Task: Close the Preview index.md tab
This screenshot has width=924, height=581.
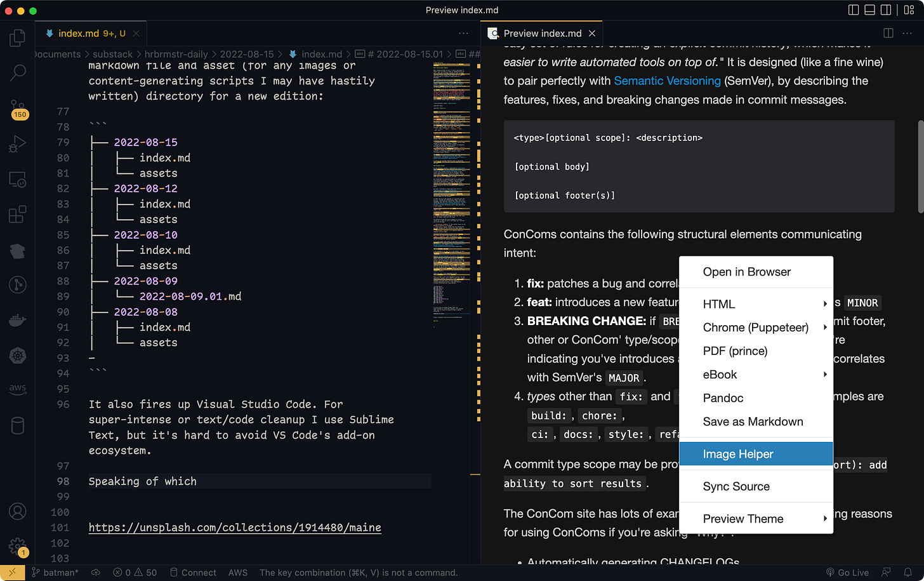Action: point(592,33)
